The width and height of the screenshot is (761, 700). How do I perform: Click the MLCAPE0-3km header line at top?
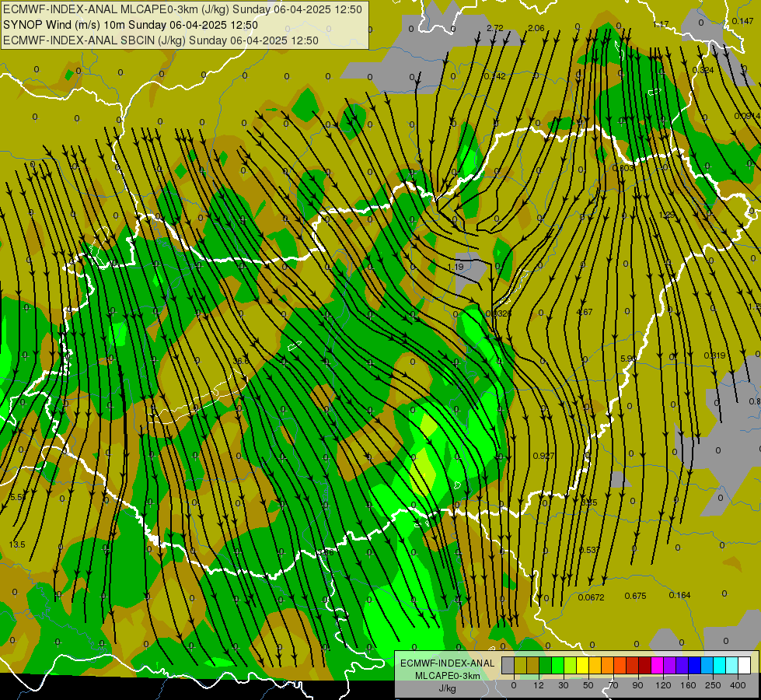(x=183, y=9)
